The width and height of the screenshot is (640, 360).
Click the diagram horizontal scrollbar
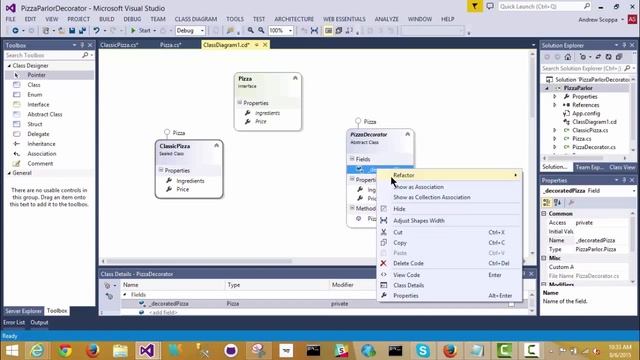coord(199,261)
